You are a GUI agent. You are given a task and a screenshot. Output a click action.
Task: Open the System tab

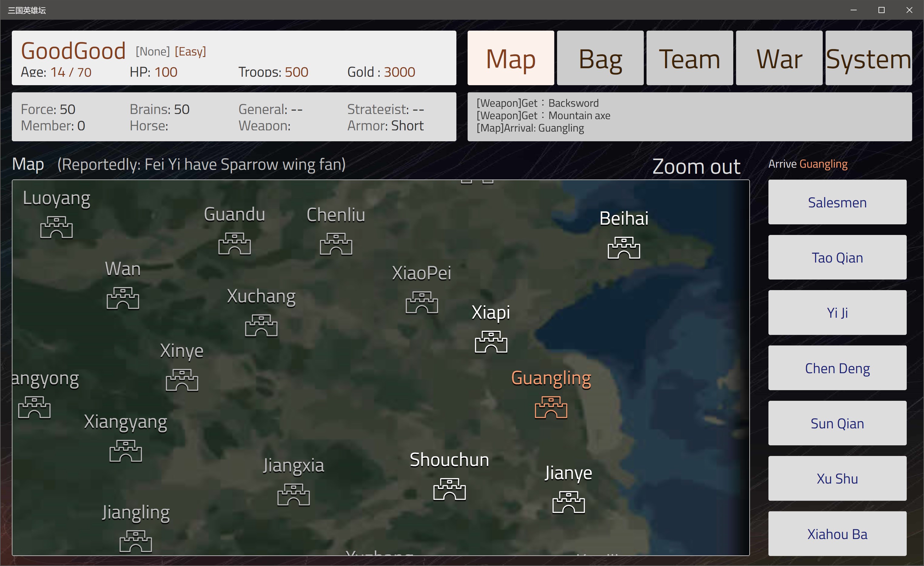click(869, 58)
